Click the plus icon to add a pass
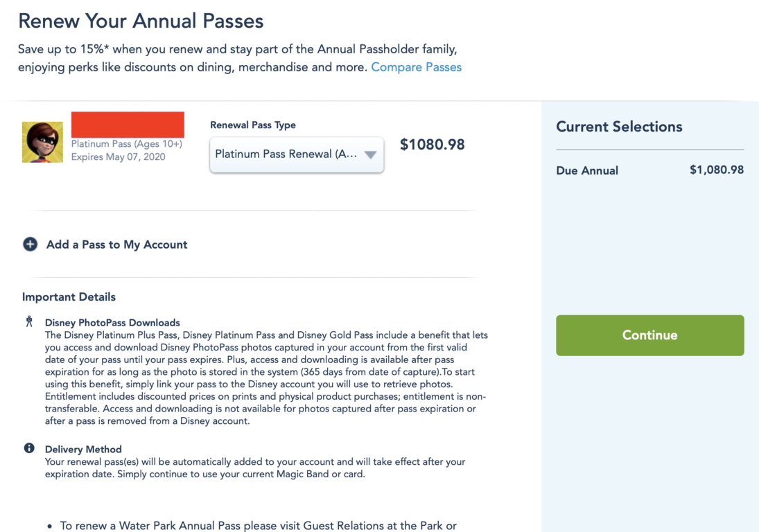 30,245
